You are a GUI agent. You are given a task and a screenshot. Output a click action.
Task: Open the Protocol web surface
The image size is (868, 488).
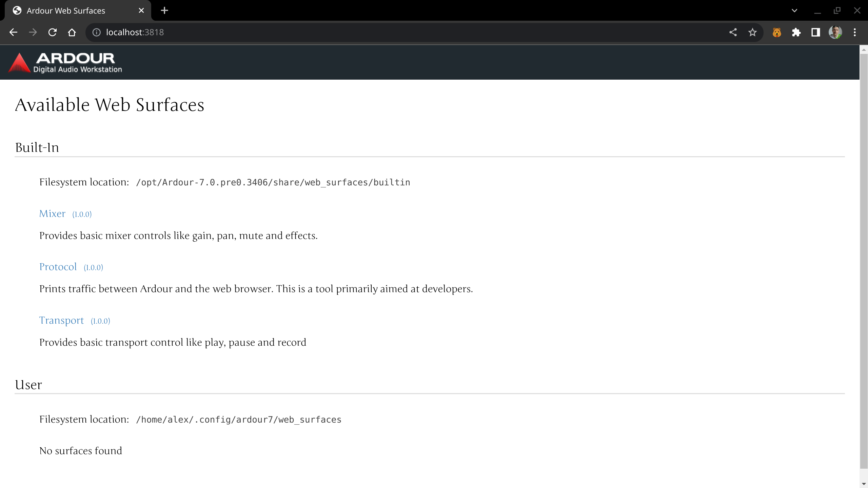click(x=58, y=267)
